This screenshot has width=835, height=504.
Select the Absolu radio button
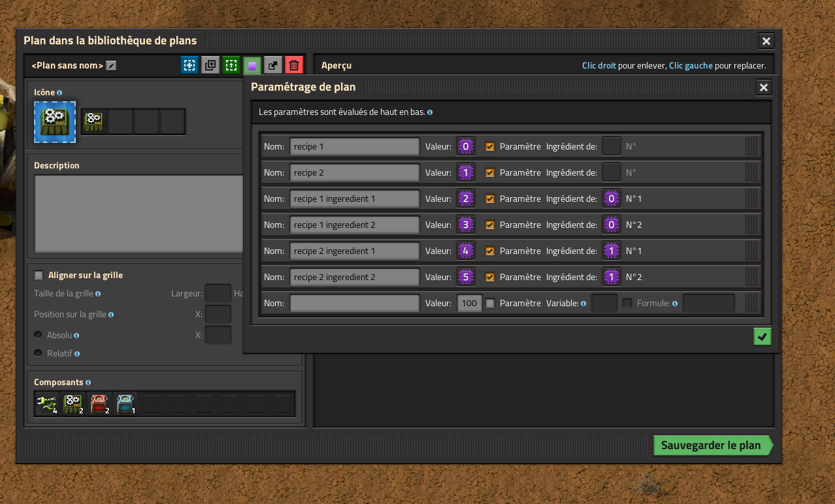(x=39, y=335)
